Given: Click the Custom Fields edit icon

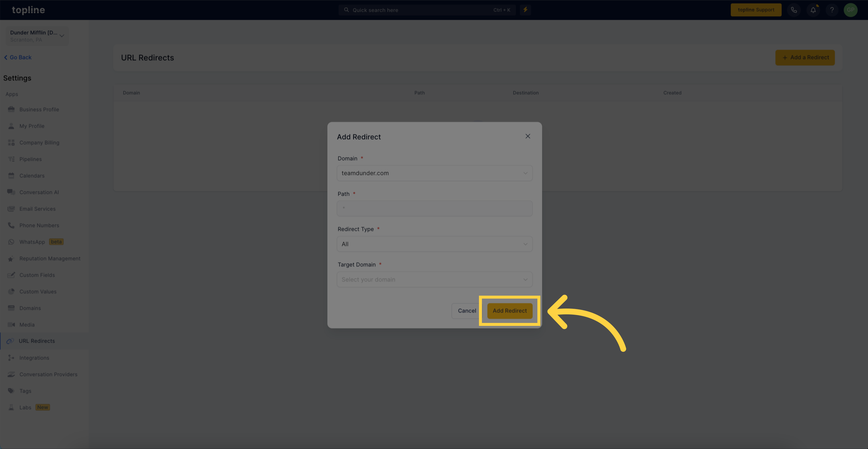Looking at the screenshot, I should [x=11, y=275].
